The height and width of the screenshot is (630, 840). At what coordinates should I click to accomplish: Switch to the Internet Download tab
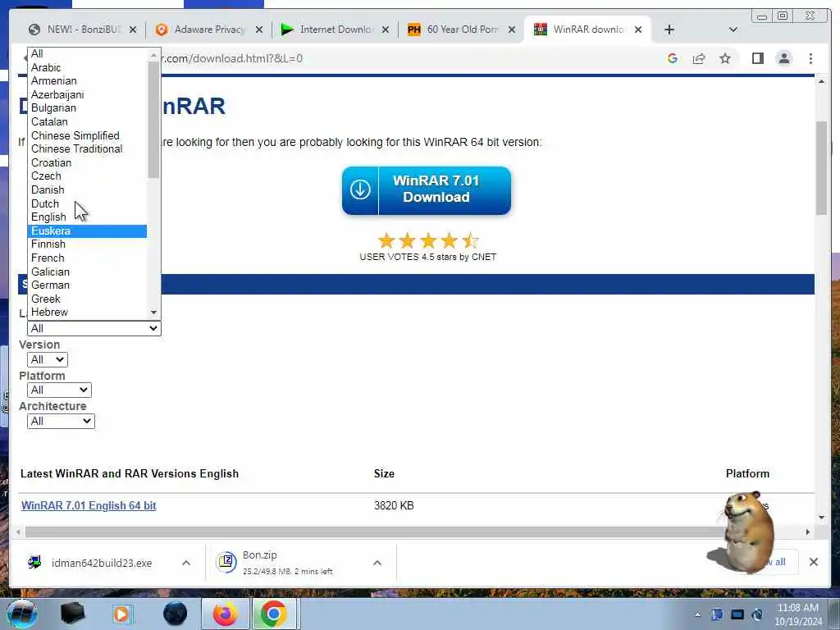click(x=336, y=30)
